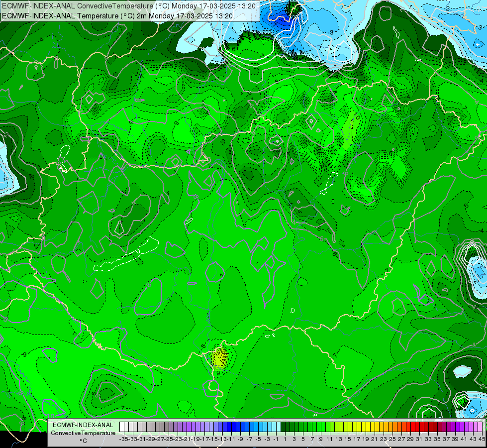Image resolution: width=487 pixels, height=448 pixels.
Task: Select the dark green legend swatch above '1'
Action: (283, 427)
